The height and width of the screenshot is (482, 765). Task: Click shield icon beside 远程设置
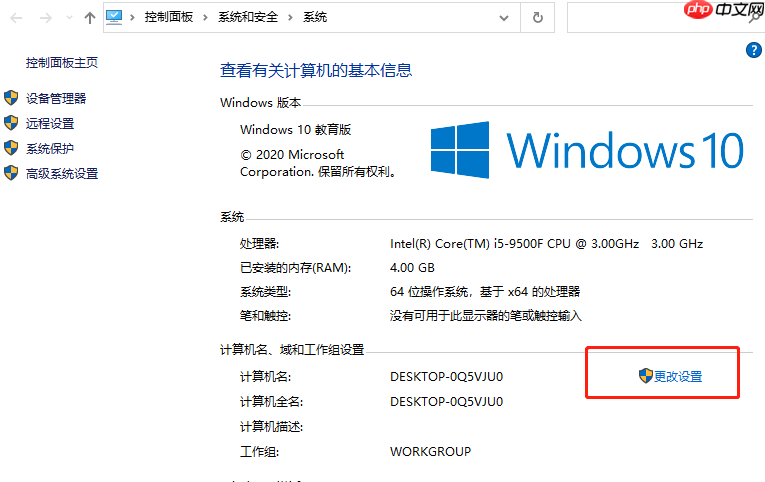11,123
